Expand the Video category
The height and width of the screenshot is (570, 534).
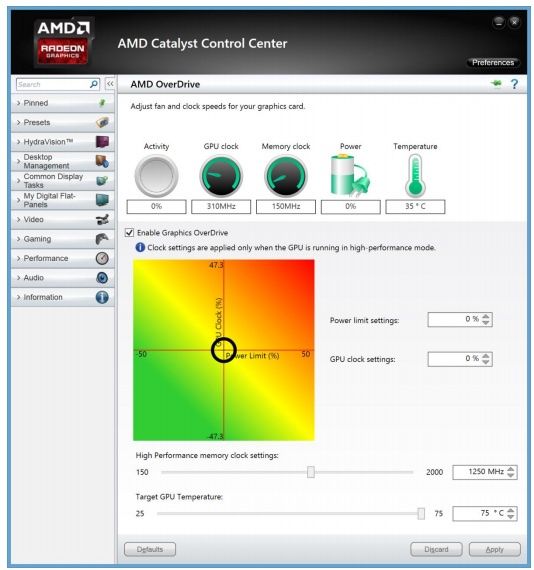(63, 220)
